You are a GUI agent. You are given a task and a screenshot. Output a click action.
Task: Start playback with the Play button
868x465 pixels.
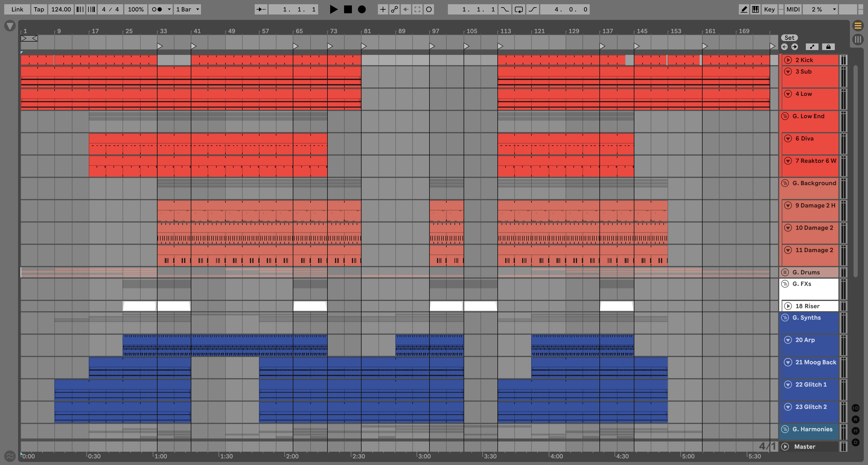click(333, 9)
